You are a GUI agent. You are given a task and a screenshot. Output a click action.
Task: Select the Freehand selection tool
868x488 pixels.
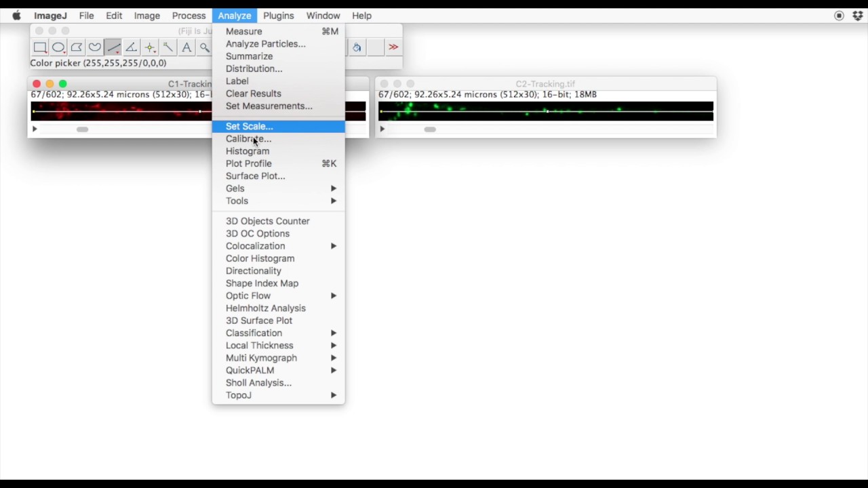click(x=95, y=47)
